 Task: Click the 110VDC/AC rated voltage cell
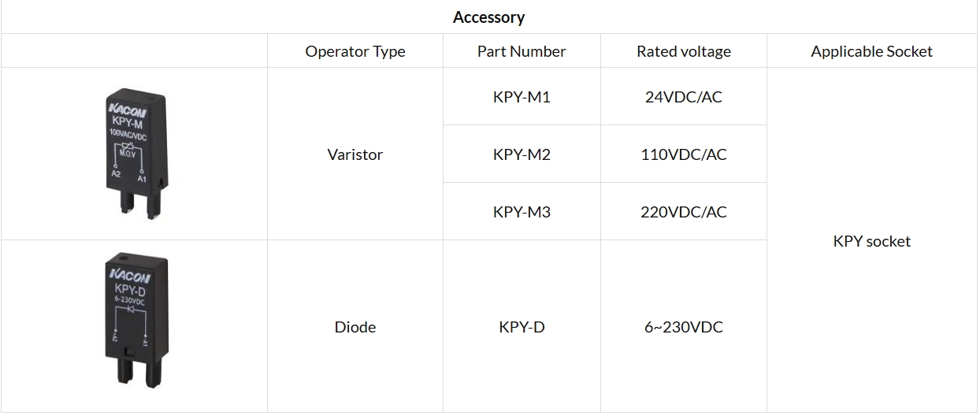pyautogui.click(x=684, y=154)
